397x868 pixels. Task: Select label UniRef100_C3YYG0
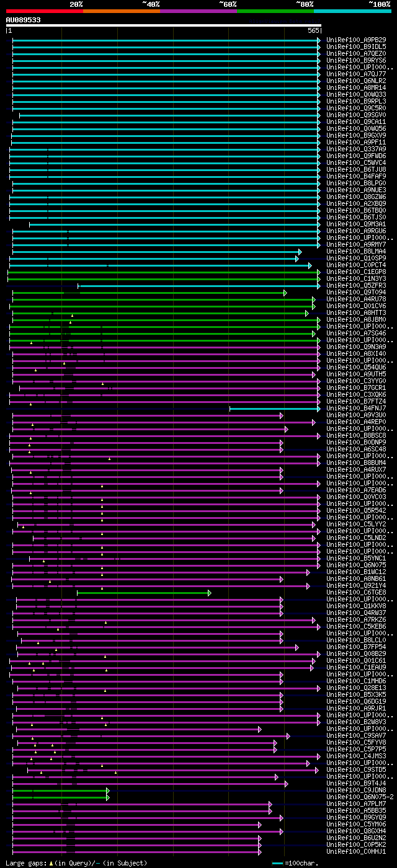pyautogui.click(x=356, y=381)
